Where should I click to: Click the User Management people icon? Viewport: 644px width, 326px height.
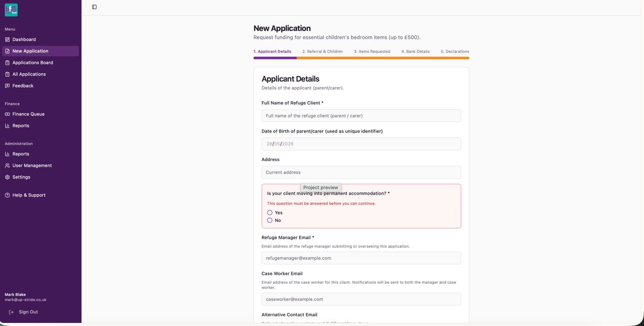(7, 166)
